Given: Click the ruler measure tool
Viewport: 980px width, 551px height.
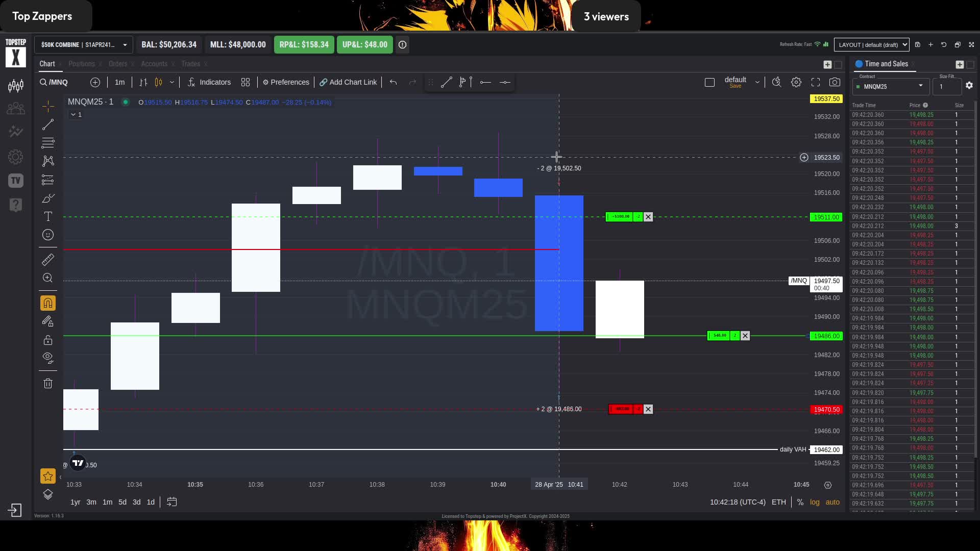Looking at the screenshot, I should click(48, 260).
